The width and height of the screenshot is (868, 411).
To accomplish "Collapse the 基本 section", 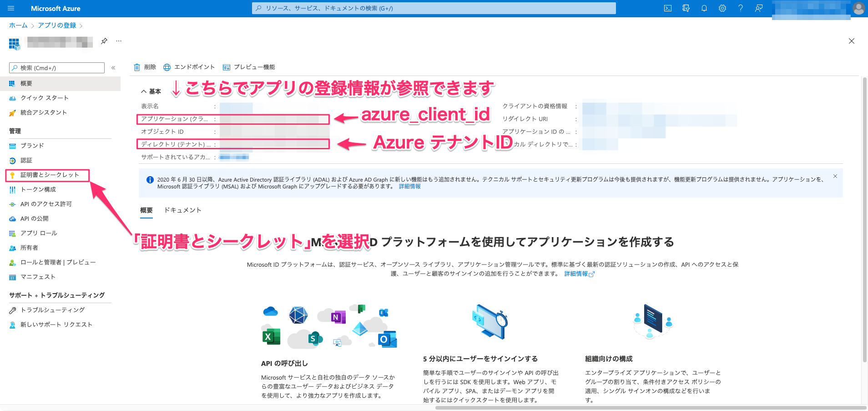I will [151, 91].
